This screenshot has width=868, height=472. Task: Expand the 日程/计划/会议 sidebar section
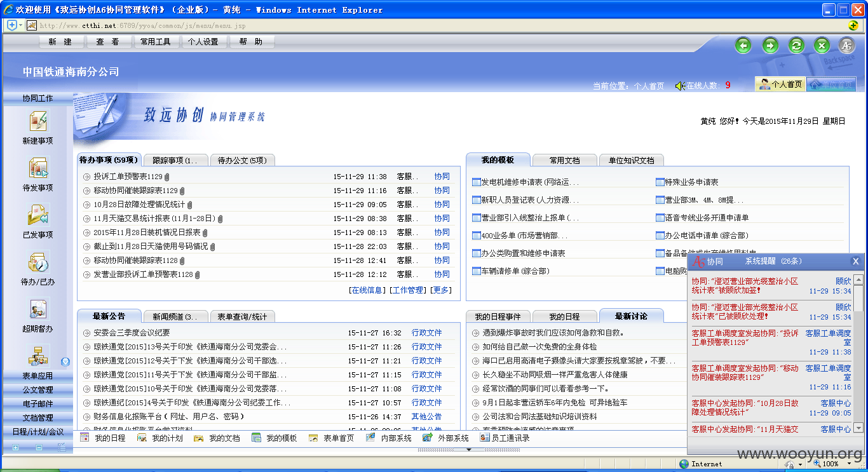[x=37, y=432]
